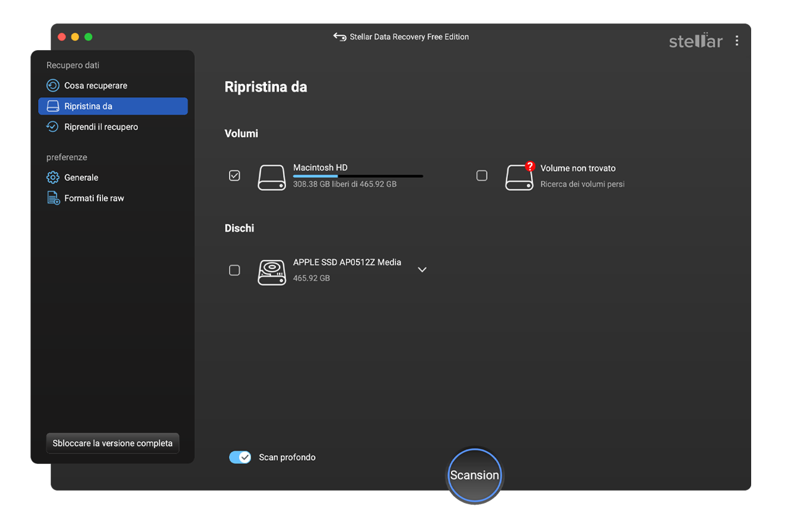Check the APPLE SSD AP0512Z Media checkbox
Image resolution: width=792 pixels, height=532 pixels.
pos(235,270)
